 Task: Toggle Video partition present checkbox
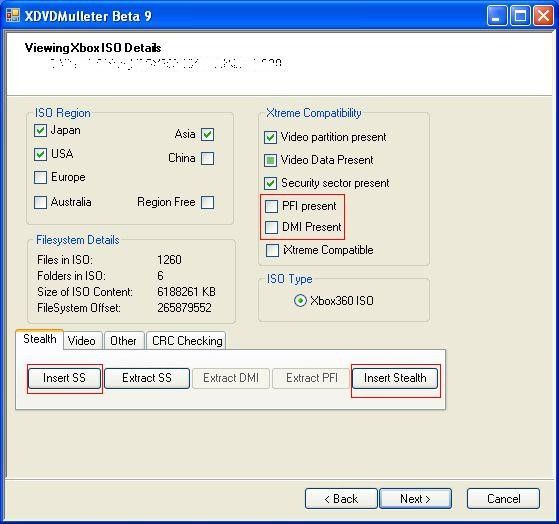(x=270, y=137)
